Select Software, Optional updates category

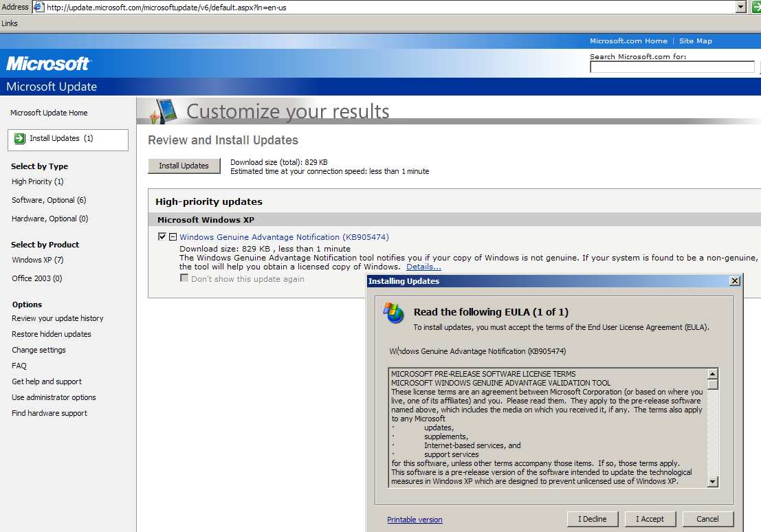coord(49,200)
